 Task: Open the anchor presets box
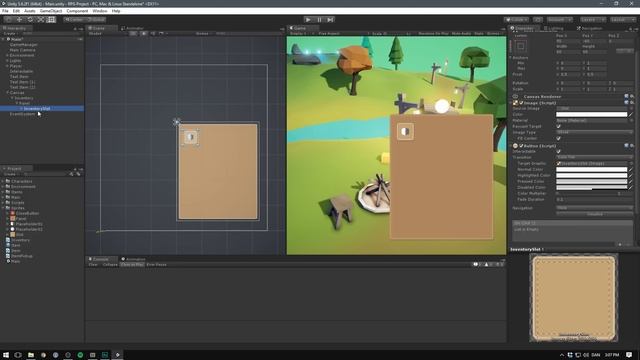pos(520,46)
